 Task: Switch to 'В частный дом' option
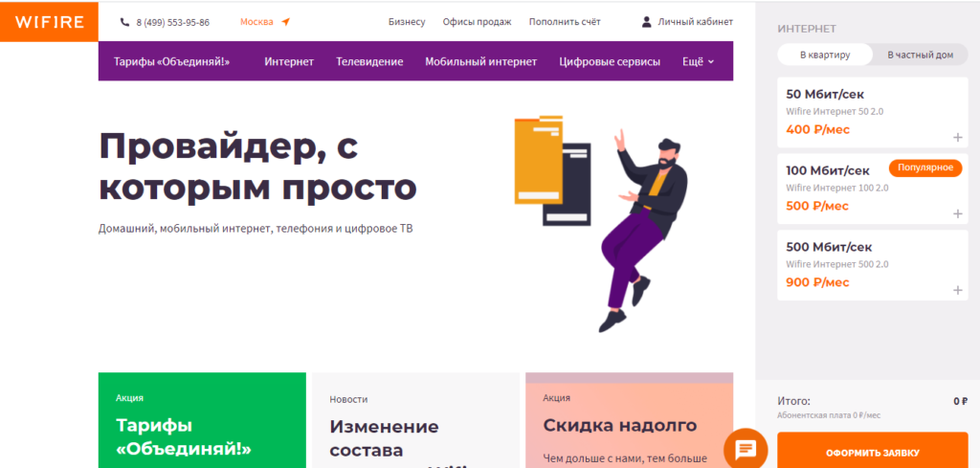(x=921, y=55)
